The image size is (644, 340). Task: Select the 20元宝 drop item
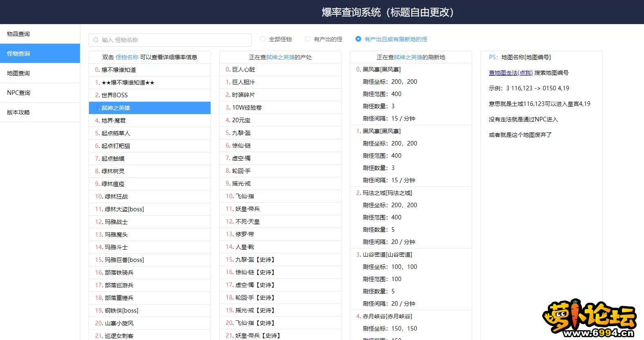[x=280, y=120]
